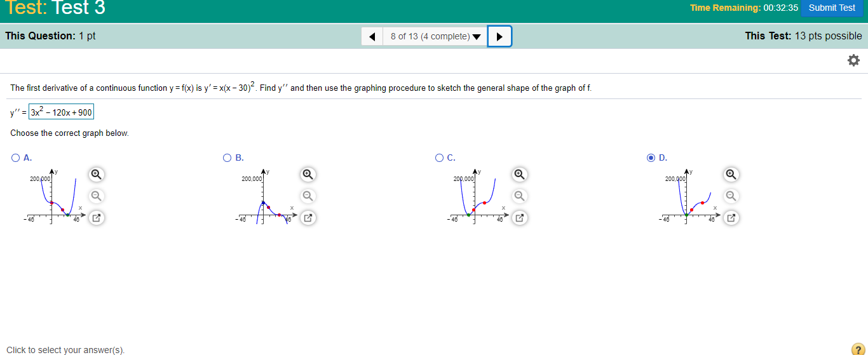Click the Time Remaining label
Image resolution: width=868 pixels, height=355 pixels.
click(x=725, y=8)
